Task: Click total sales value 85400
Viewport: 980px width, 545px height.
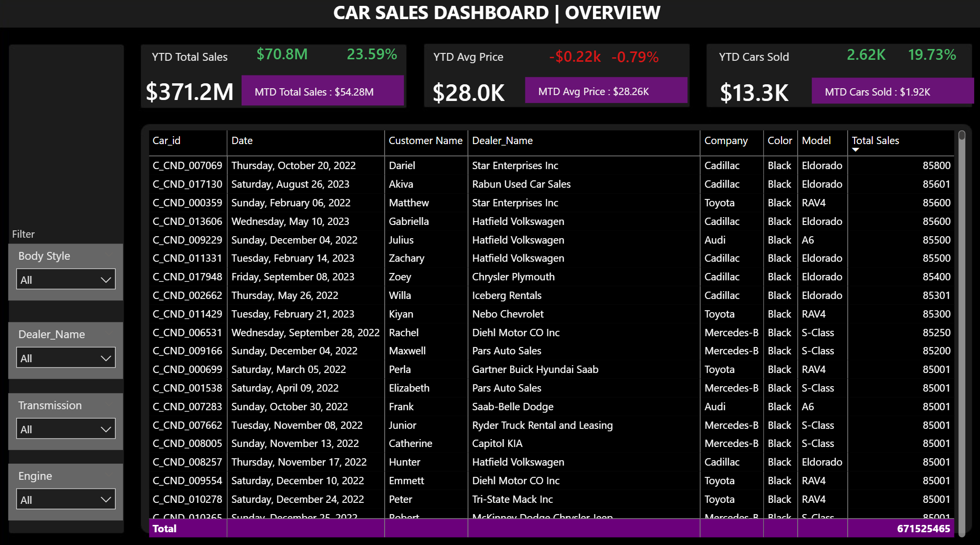Action: (936, 277)
